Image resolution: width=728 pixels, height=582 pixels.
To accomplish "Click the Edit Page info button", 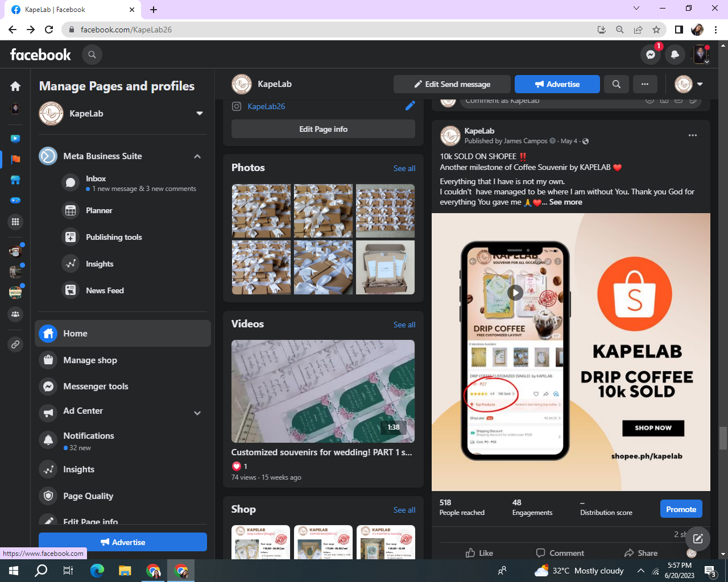I will coord(323,129).
